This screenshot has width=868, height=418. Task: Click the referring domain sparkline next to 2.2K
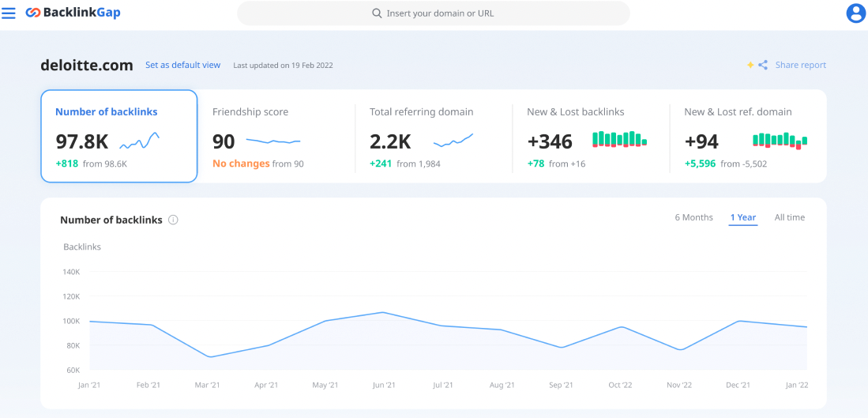point(453,140)
